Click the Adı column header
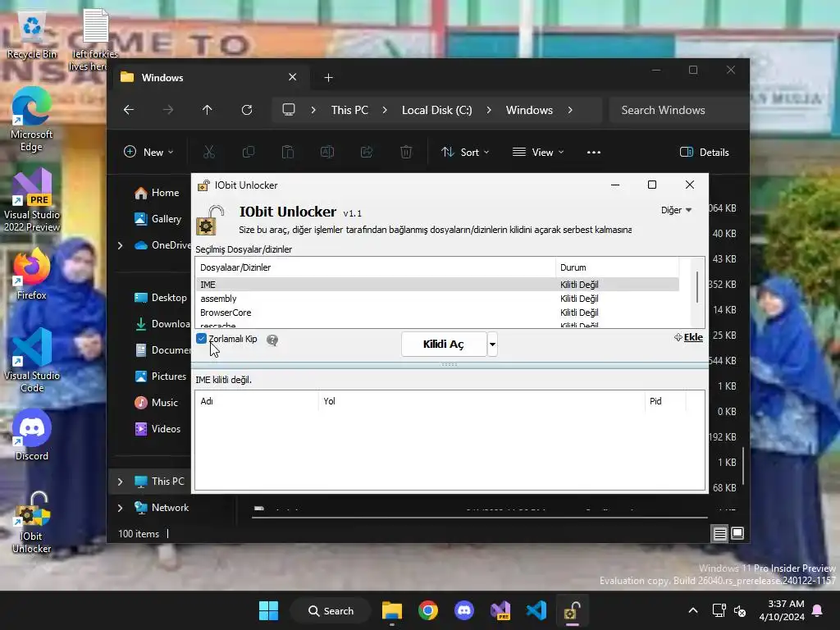This screenshot has width=840, height=630. (x=257, y=400)
